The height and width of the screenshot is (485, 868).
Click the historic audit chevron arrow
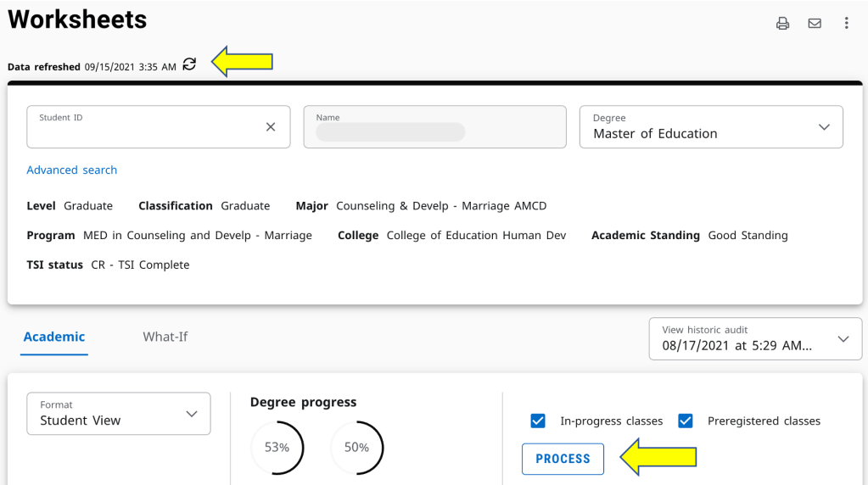click(x=843, y=339)
